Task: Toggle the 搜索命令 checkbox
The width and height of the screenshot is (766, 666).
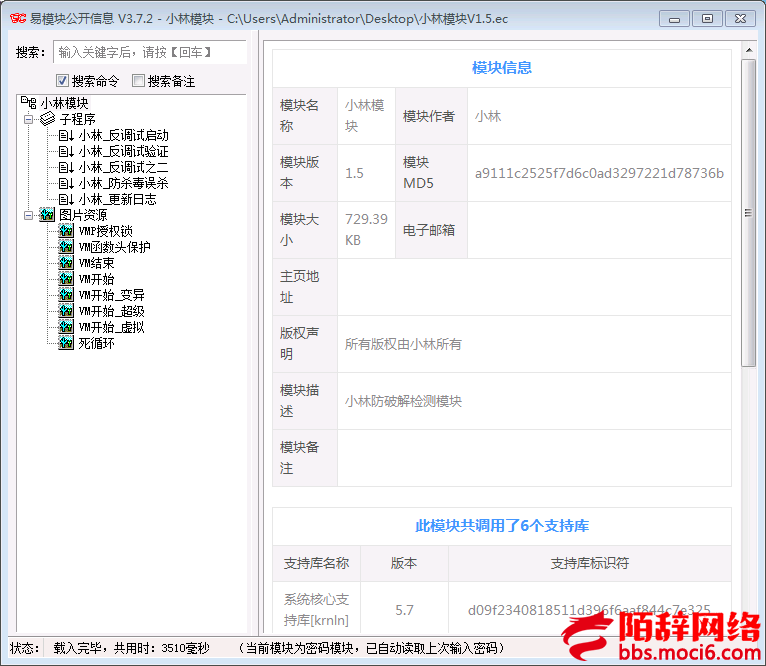Action: 62,81
